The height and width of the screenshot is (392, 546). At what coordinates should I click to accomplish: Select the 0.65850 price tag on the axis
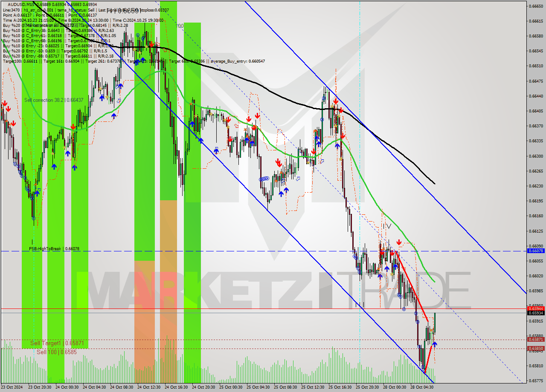537,349
